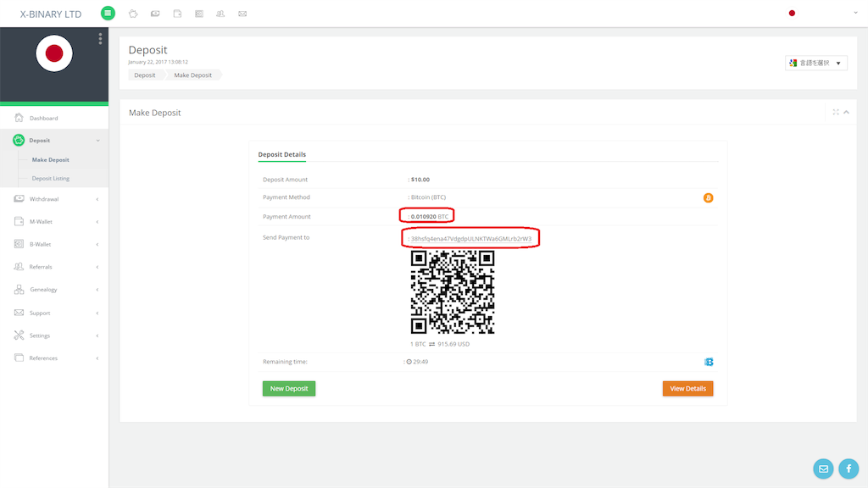The height and width of the screenshot is (488, 868).
Task: Open the floating Facebook button
Action: coord(849,469)
